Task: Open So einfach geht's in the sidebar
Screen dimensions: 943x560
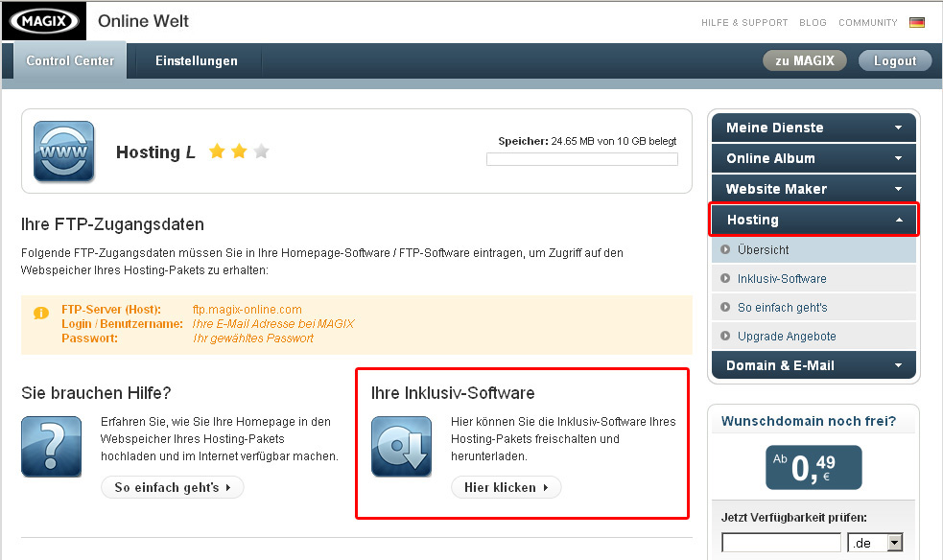Action: coord(813,307)
